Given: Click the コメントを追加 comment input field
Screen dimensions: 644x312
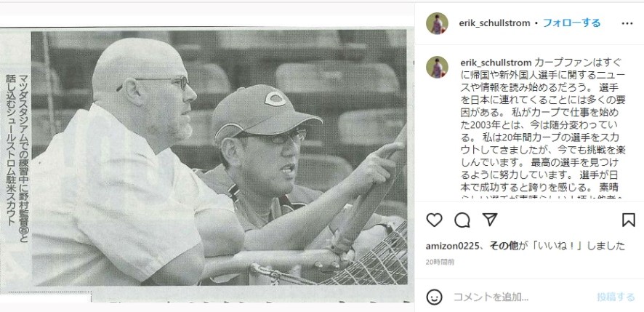Looking at the screenshot, I should tap(522, 297).
